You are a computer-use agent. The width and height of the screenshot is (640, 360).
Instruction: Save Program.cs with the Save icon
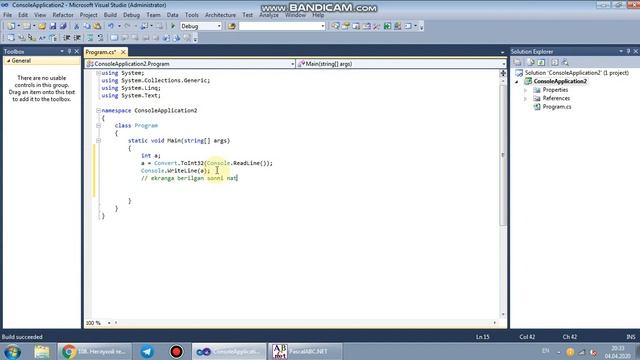(x=53, y=26)
